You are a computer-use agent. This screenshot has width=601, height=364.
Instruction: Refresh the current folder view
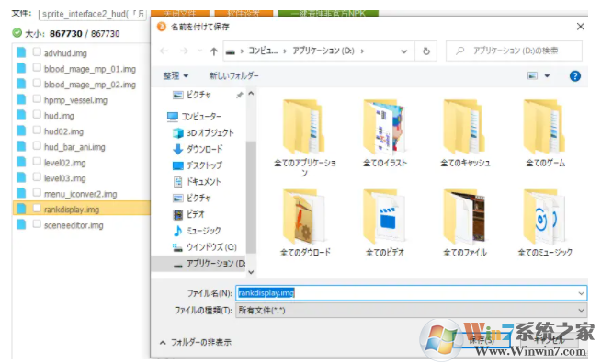point(426,51)
